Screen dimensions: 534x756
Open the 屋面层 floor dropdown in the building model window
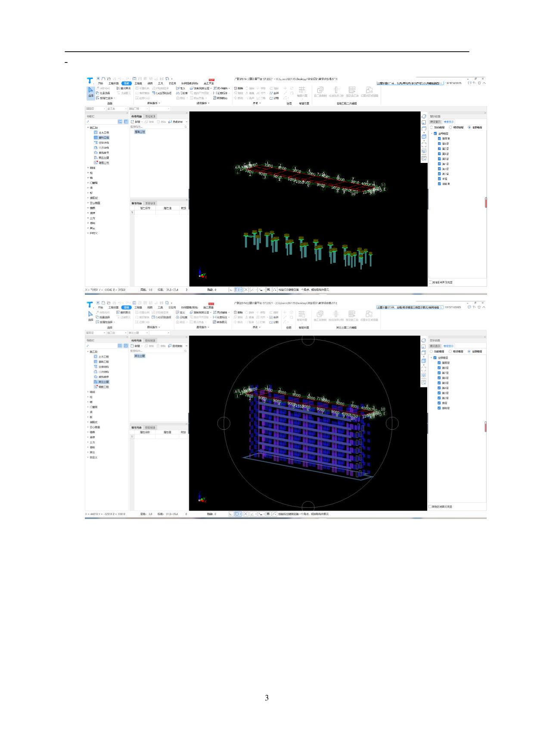point(95,333)
